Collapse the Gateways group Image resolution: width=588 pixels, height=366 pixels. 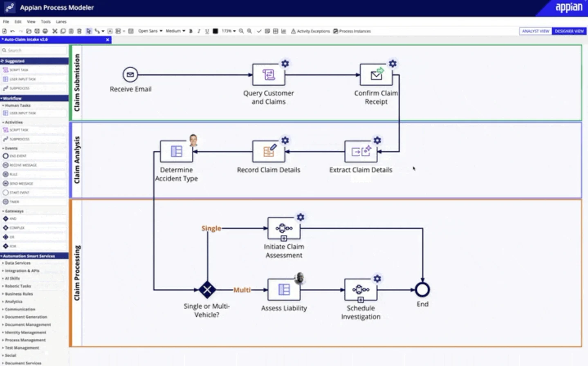click(x=13, y=211)
